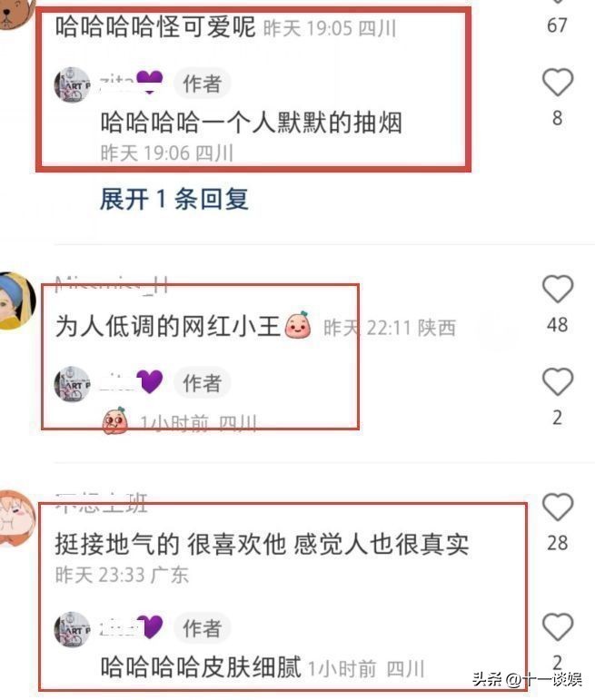The image size is (595, 700).
Task: Tap the 作者 badge in last reply
Action: (203, 628)
